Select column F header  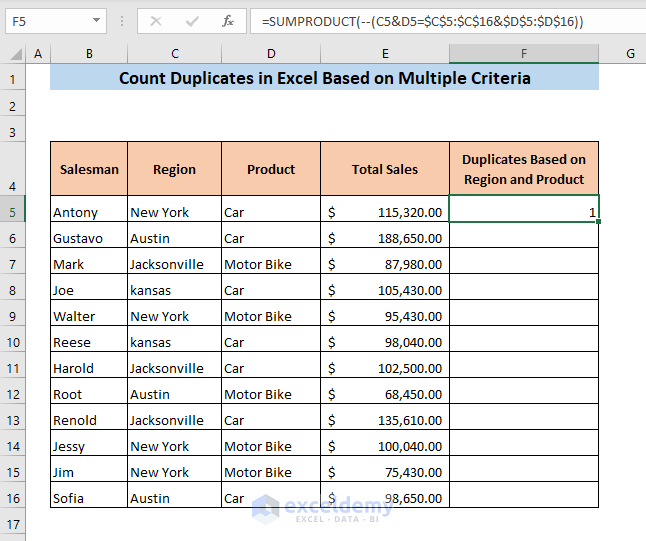click(523, 53)
